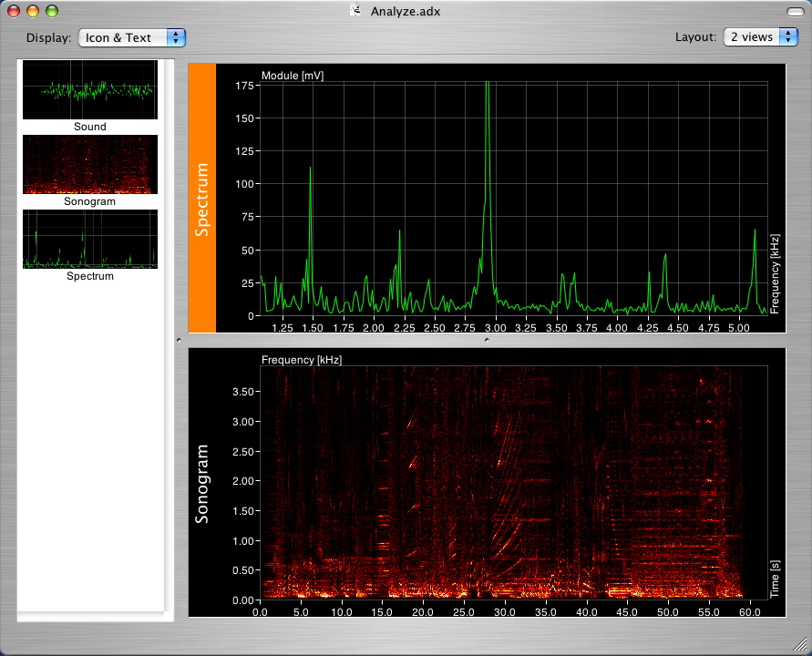This screenshot has width=812, height=656.
Task: Select the Sonogram thumbnail in sidebar
Action: click(90, 165)
